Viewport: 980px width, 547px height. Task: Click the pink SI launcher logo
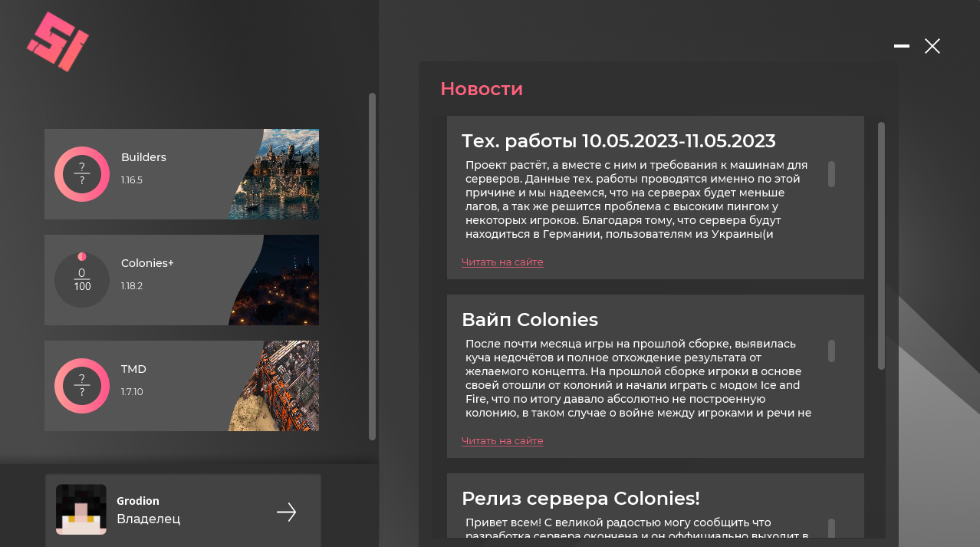tap(58, 41)
